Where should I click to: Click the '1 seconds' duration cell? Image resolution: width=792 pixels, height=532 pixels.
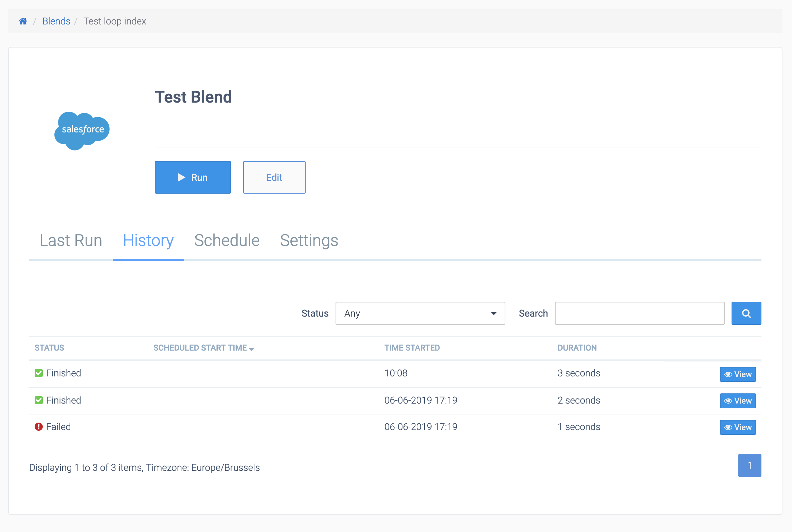click(579, 427)
